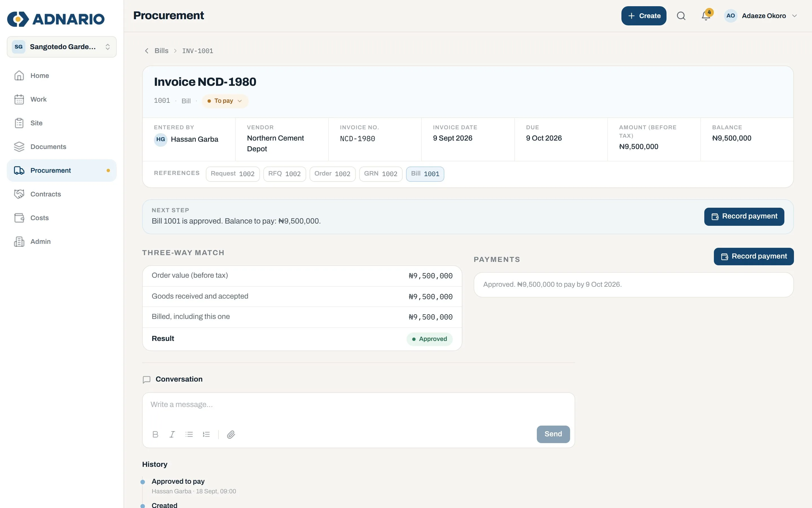Open the search magnifier icon
The height and width of the screenshot is (508, 812).
(x=681, y=16)
